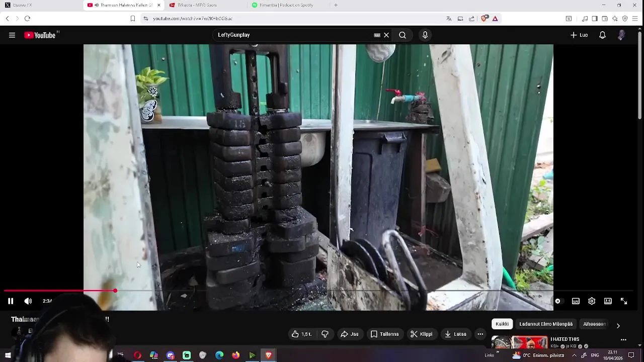This screenshot has width=644, height=362.
Task: Open YouTube notifications bell
Action: pyautogui.click(x=602, y=35)
